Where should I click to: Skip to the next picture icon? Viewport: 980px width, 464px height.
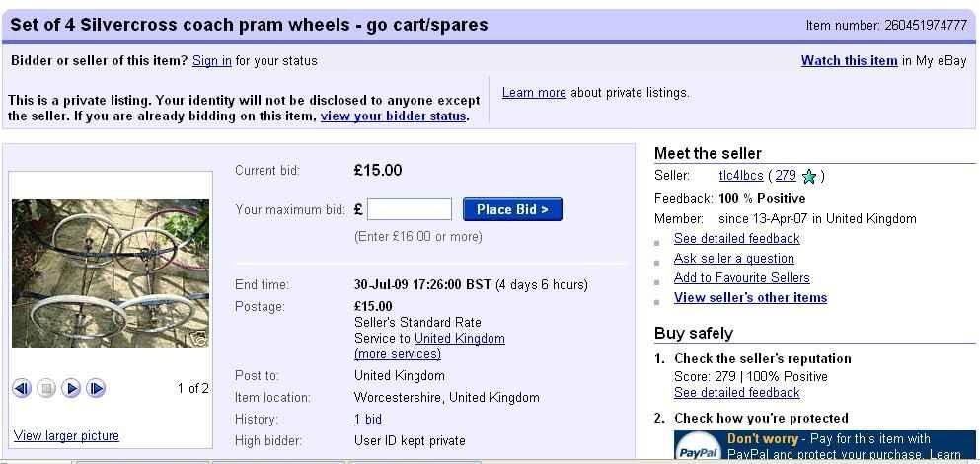pos(96,388)
